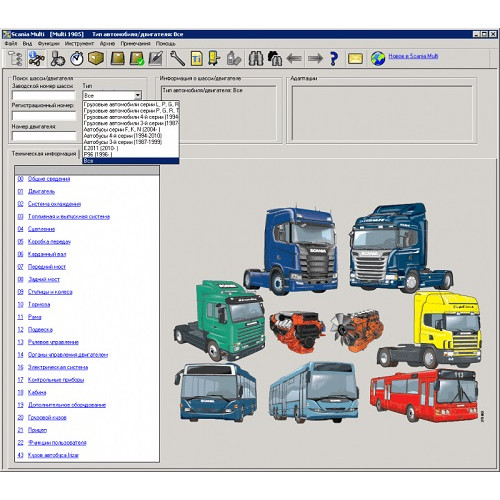Collapse the Тип combo box arrow

(x=138, y=96)
